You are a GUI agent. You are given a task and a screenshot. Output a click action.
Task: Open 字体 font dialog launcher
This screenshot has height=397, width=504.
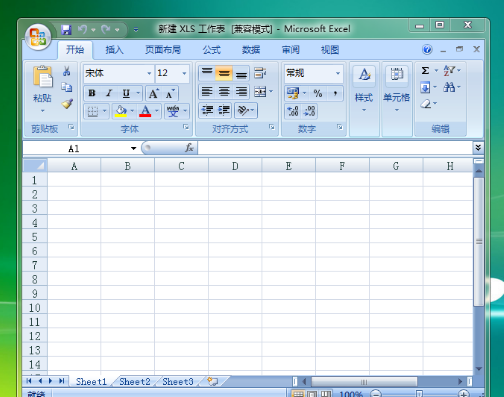coord(186,127)
